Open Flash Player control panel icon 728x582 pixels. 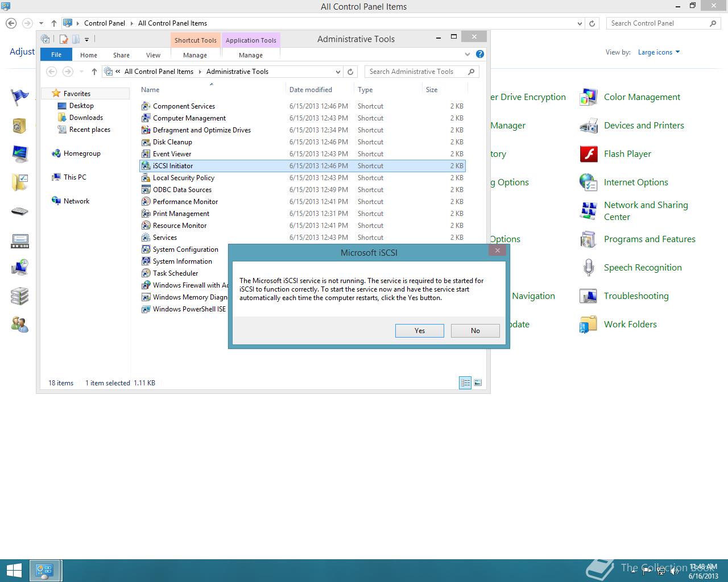(x=588, y=154)
